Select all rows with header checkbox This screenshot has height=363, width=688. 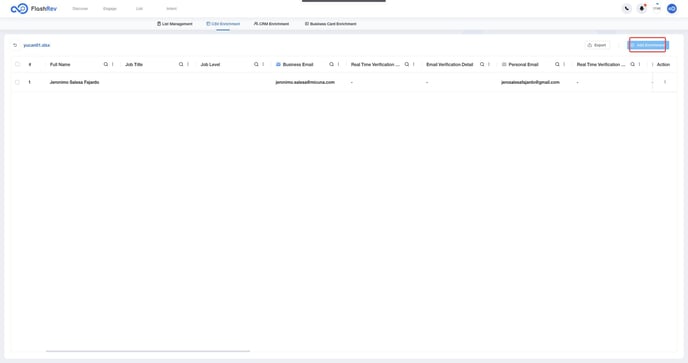18,65
